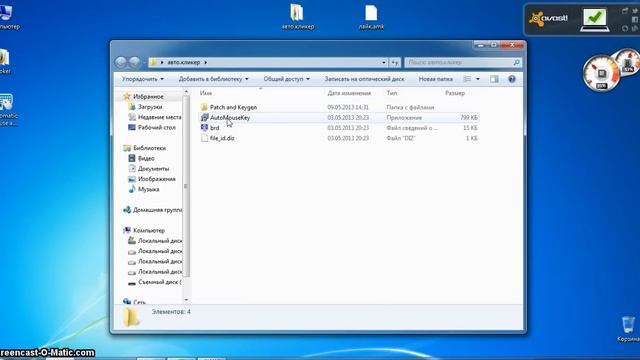The height and width of the screenshot is (360, 640).
Task: Open the Patch and Keygen folder
Action: [233, 107]
